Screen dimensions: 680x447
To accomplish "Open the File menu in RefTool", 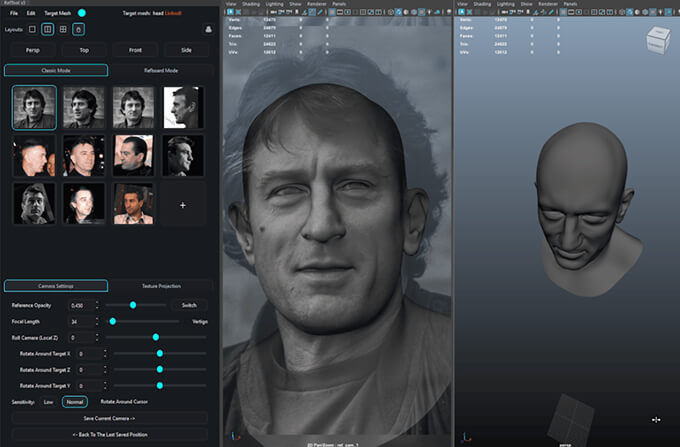I will tap(13, 13).
